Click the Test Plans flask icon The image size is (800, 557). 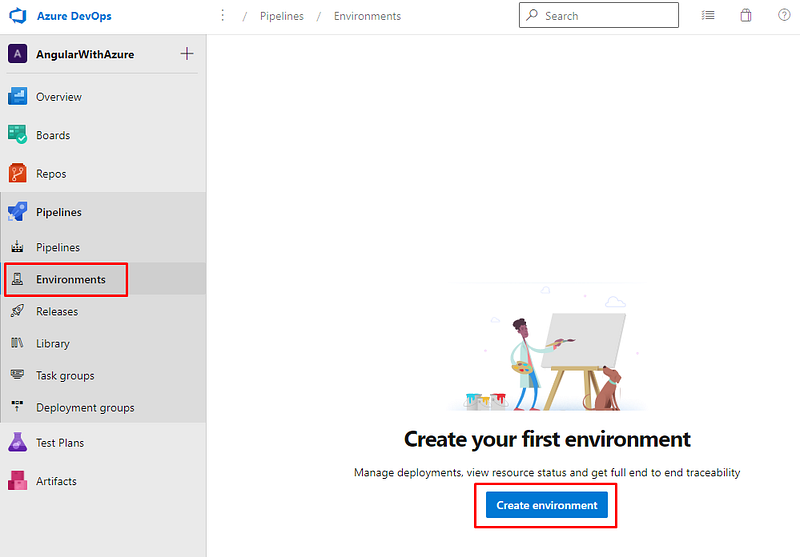17,442
